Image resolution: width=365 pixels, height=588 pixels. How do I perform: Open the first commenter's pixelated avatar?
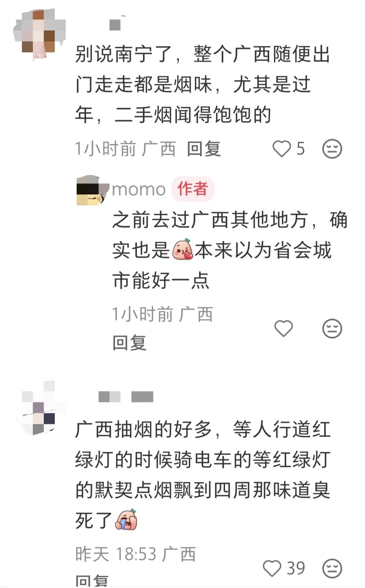pyautogui.click(x=39, y=35)
